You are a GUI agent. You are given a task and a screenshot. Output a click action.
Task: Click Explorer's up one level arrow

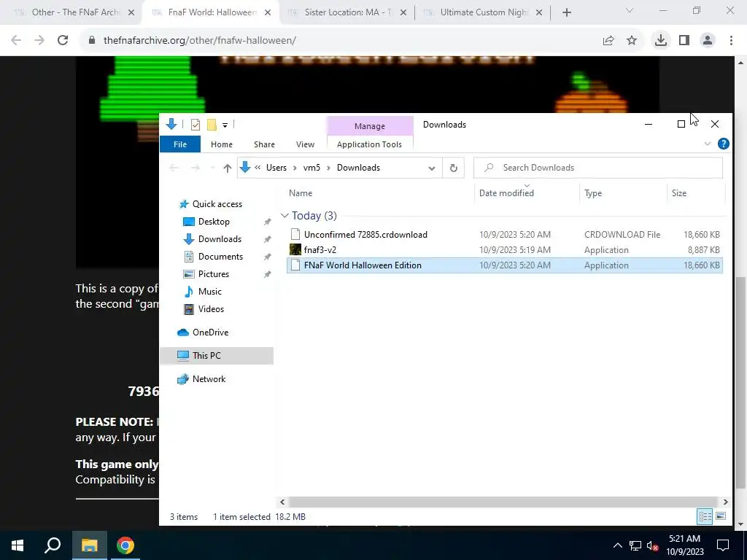[228, 168]
